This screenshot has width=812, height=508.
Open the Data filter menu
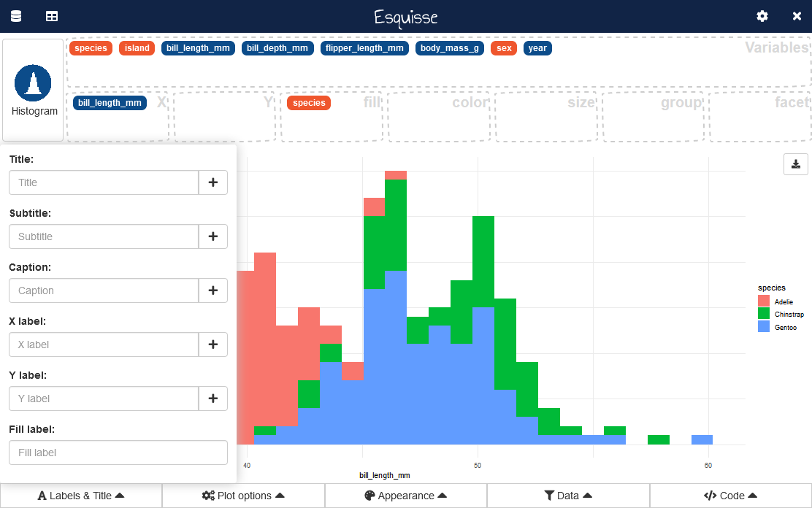(x=567, y=496)
